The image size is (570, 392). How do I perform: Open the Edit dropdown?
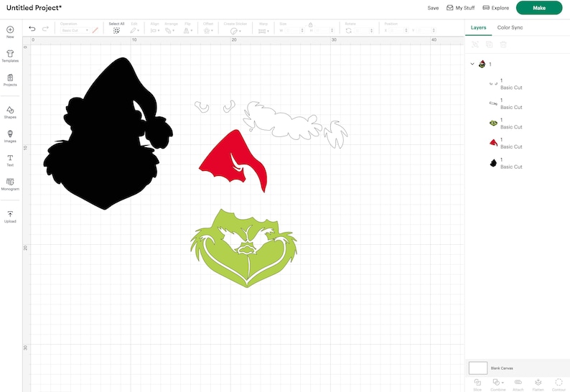(x=135, y=31)
